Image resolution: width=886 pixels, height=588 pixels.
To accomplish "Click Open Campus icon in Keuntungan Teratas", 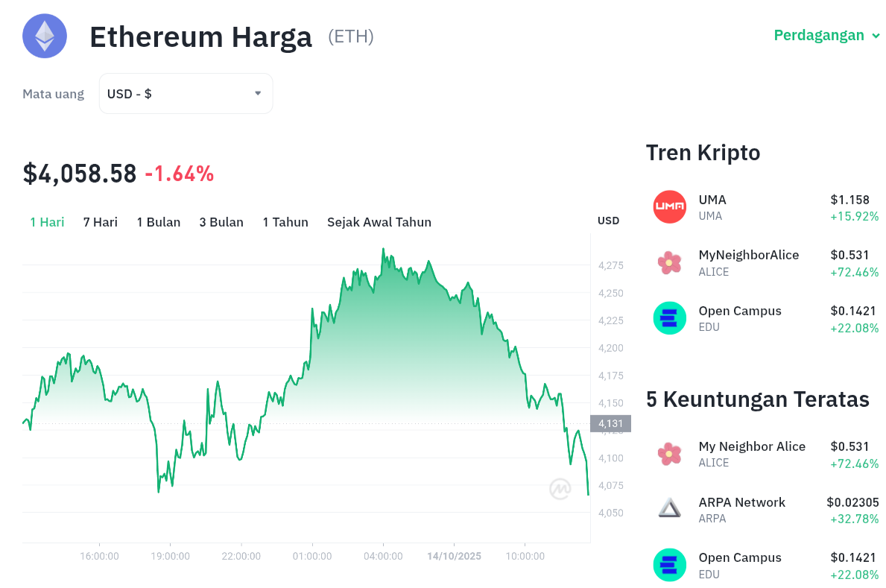I will coord(669,565).
